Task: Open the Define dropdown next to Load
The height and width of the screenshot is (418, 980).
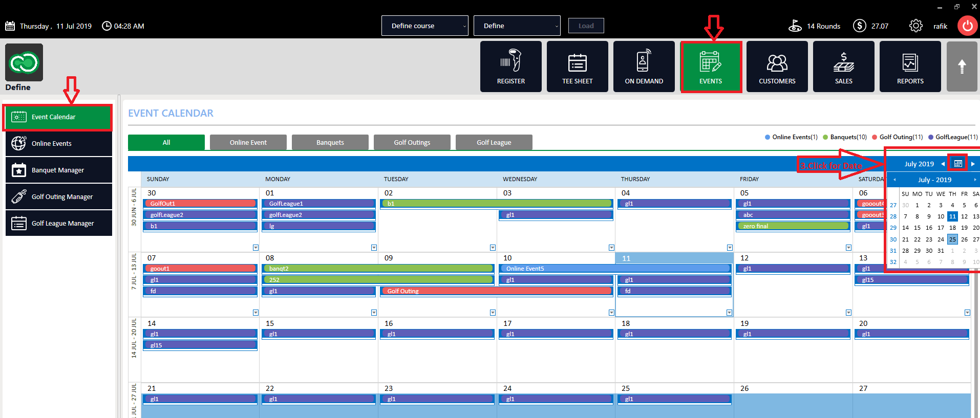Action: (x=517, y=26)
